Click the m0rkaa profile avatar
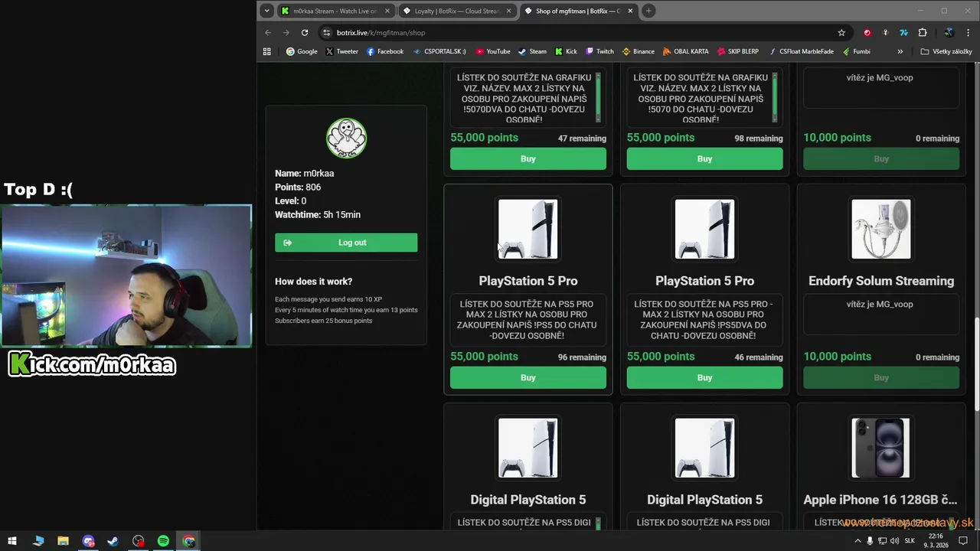The height and width of the screenshot is (551, 980). pyautogui.click(x=346, y=139)
